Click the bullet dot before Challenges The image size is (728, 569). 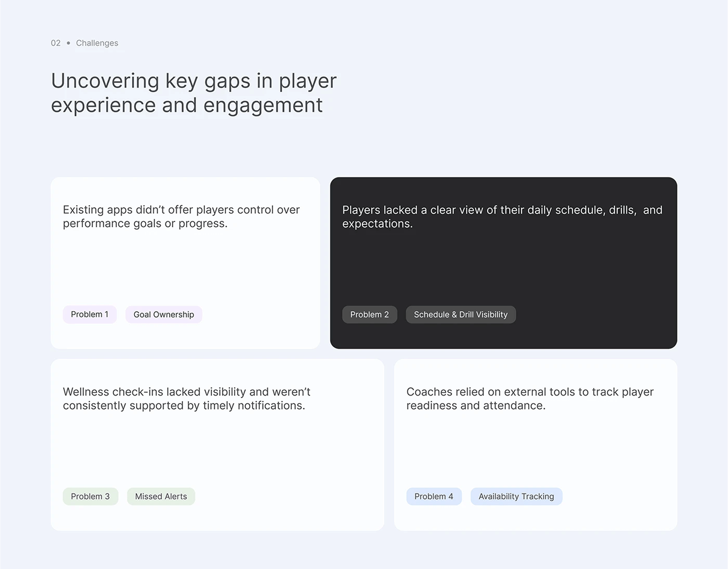coord(69,43)
